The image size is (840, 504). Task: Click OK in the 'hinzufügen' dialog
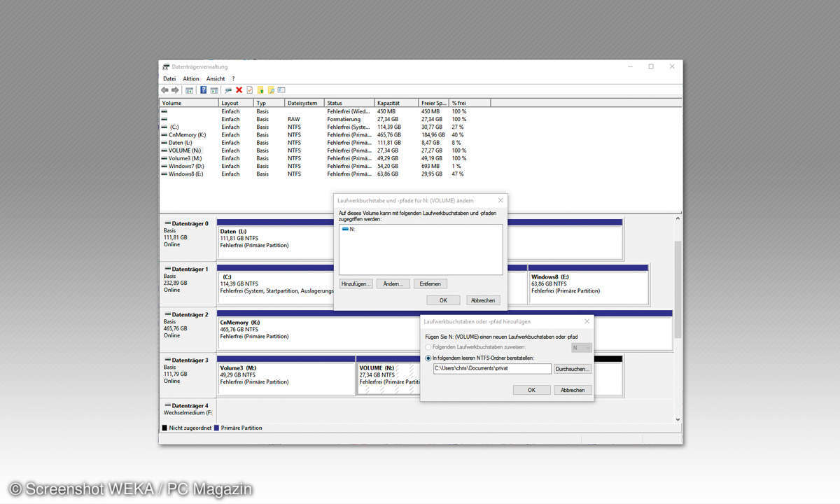[x=531, y=390]
